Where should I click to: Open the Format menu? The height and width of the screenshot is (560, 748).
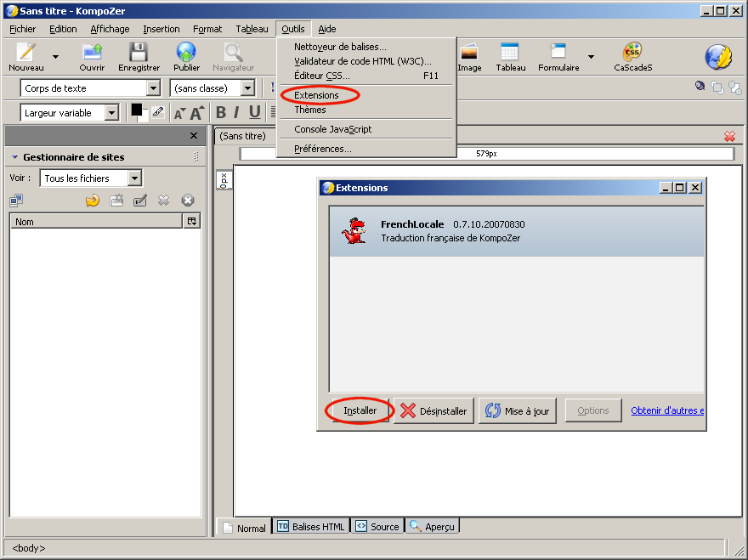[x=207, y=29]
